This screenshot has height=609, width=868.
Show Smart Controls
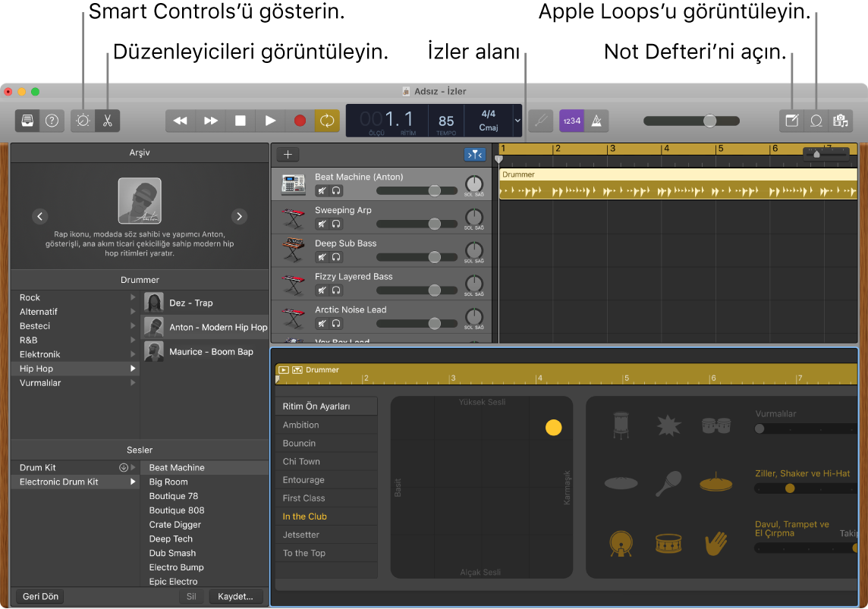click(x=82, y=120)
